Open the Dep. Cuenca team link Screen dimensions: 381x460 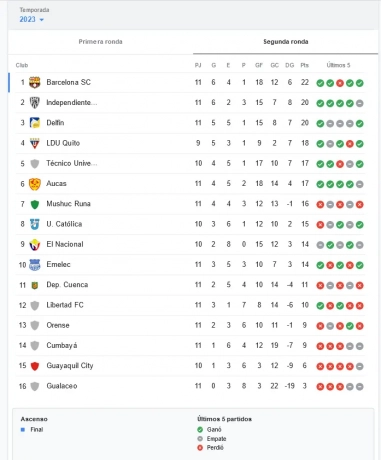67,285
